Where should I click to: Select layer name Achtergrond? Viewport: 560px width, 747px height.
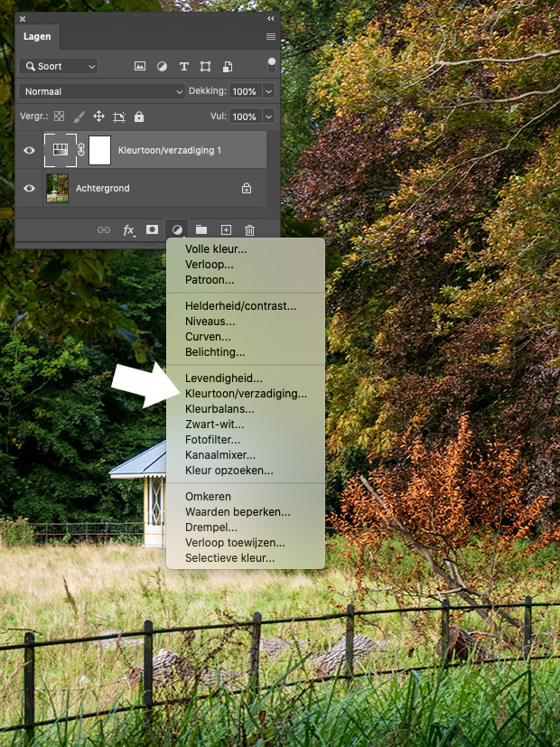(102, 188)
